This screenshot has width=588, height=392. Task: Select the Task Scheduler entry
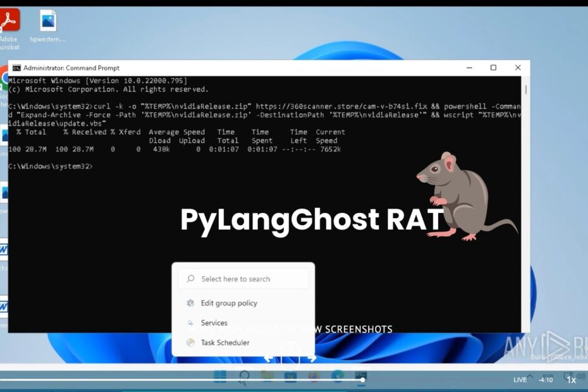tap(243, 343)
